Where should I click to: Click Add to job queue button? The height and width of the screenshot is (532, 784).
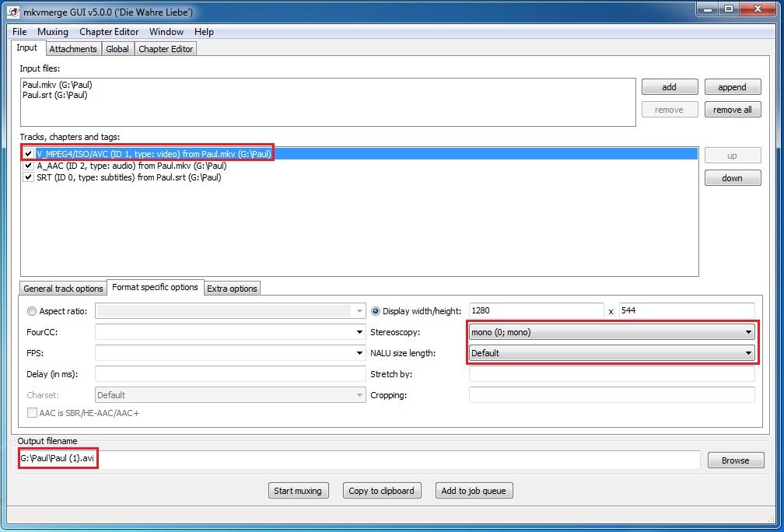pyautogui.click(x=474, y=491)
